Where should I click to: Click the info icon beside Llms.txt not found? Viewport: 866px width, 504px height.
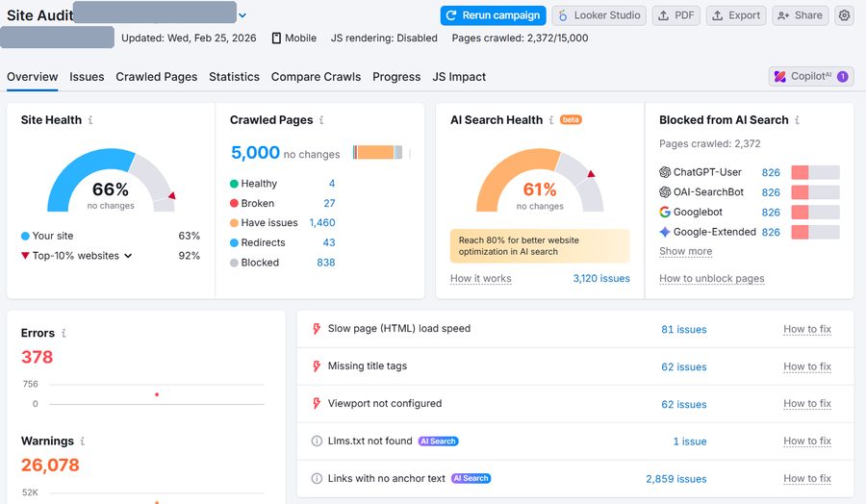(317, 441)
